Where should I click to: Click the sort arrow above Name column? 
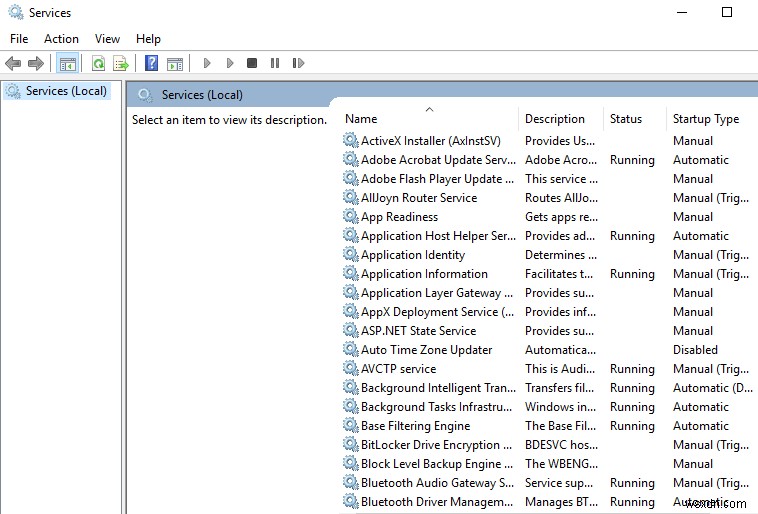429,110
